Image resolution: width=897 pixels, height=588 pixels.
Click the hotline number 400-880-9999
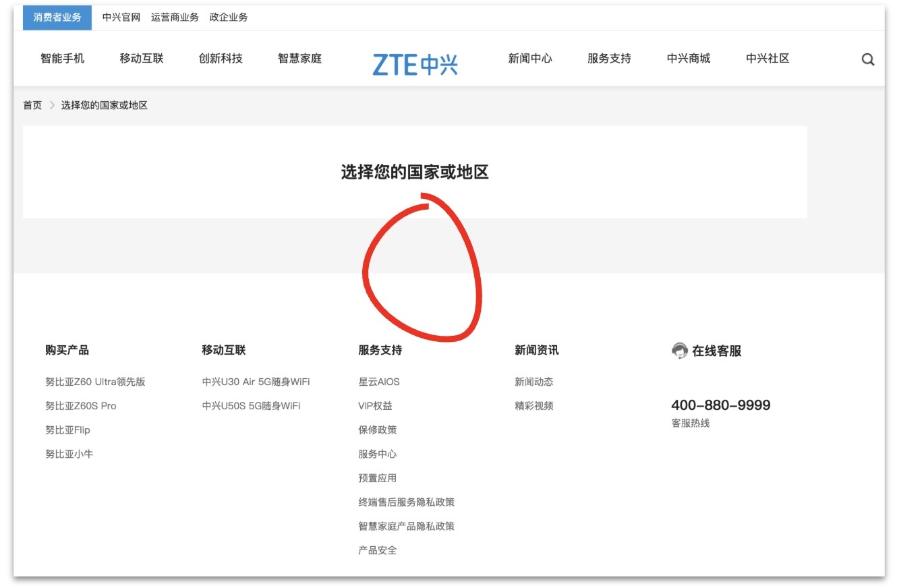721,405
